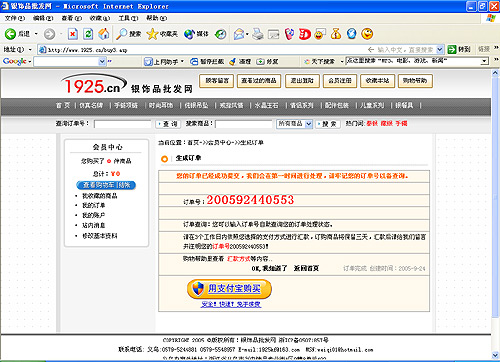Click the Refresh page icon
500x362 pixels.
coord(88,34)
